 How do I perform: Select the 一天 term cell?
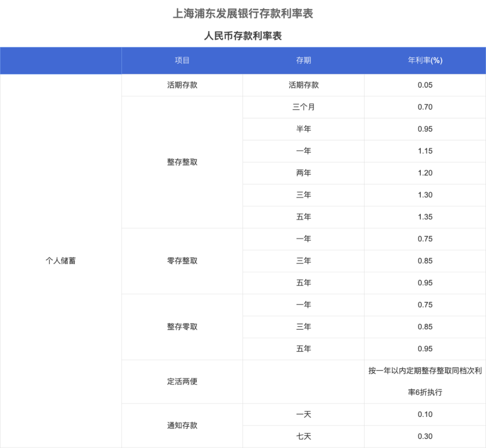303,415
